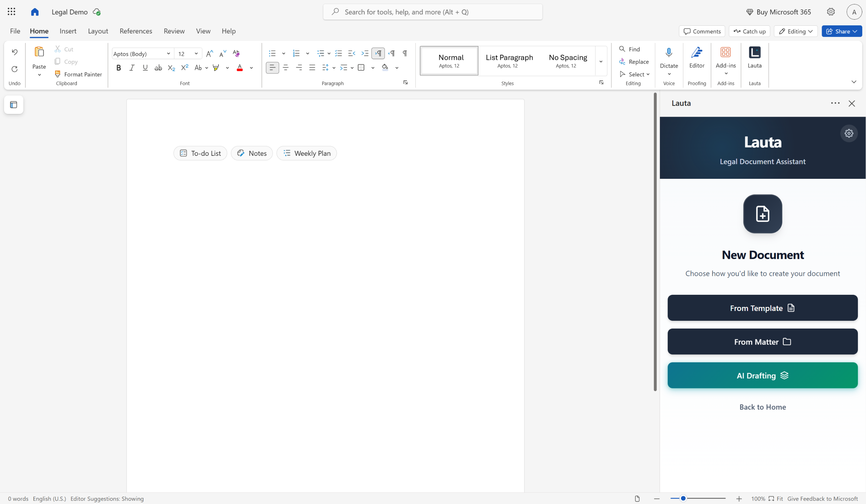
Task: Click the search tools input box
Action: pos(433,12)
